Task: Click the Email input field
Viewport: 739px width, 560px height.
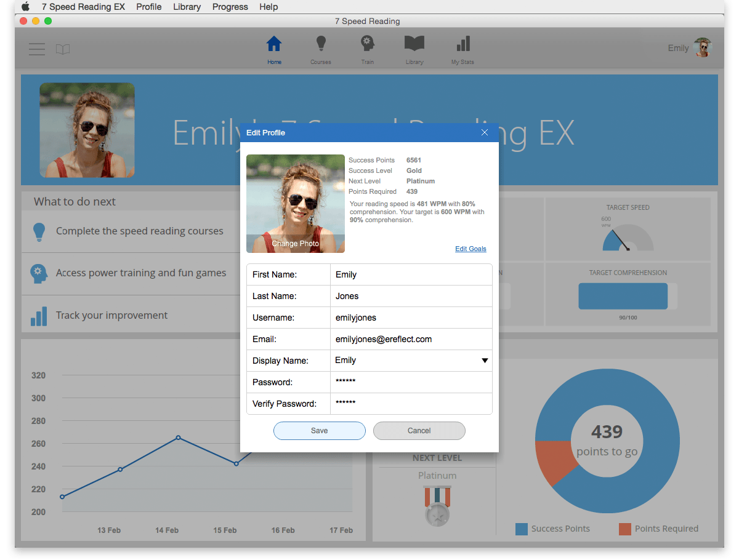Action: [411, 339]
